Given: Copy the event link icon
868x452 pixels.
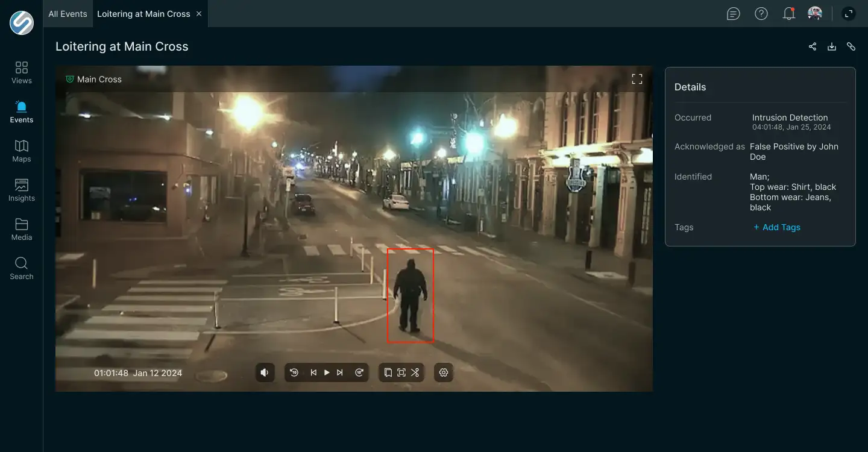Looking at the screenshot, I should [851, 46].
